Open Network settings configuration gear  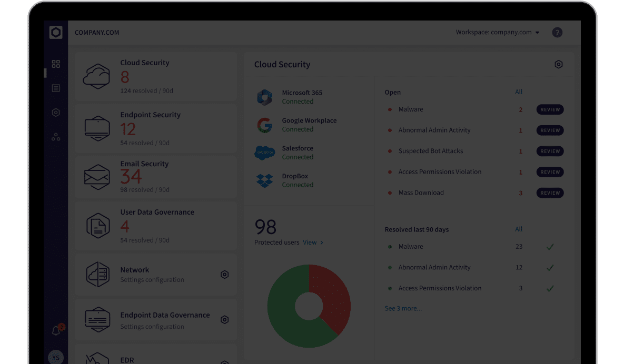[224, 275]
